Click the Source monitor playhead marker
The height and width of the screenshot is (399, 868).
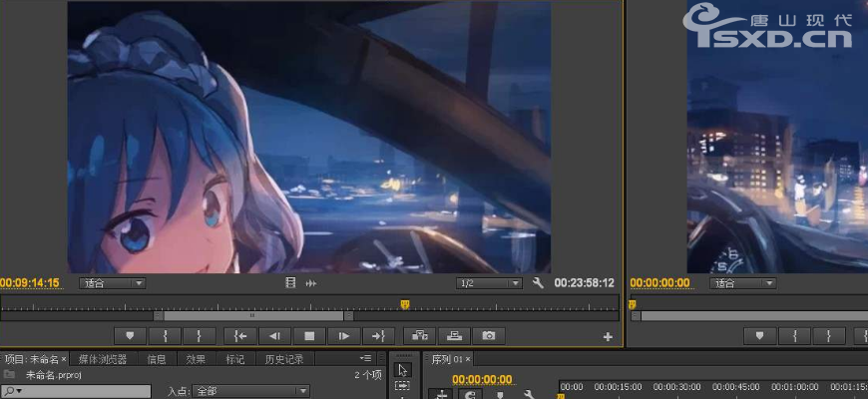[405, 304]
